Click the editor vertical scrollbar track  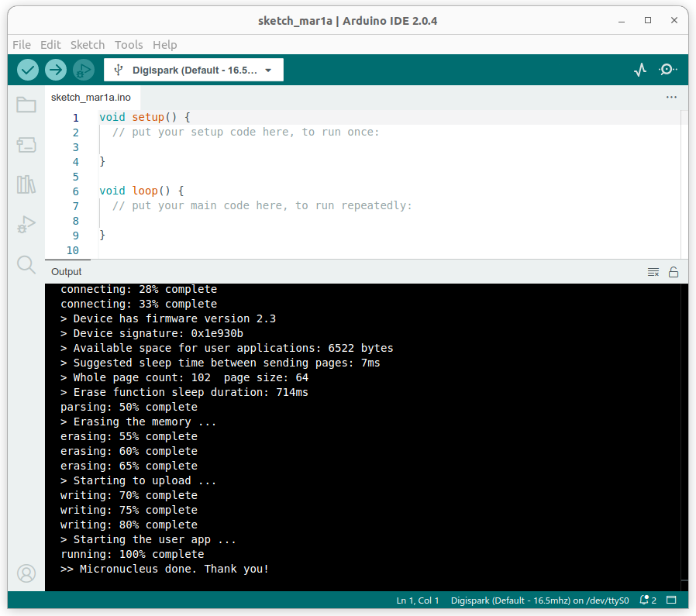coord(684,184)
